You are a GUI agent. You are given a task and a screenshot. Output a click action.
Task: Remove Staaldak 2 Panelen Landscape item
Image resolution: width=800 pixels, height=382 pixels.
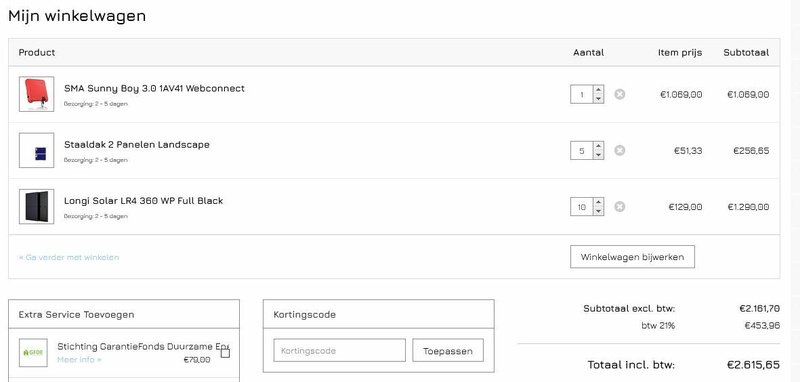[x=619, y=150]
